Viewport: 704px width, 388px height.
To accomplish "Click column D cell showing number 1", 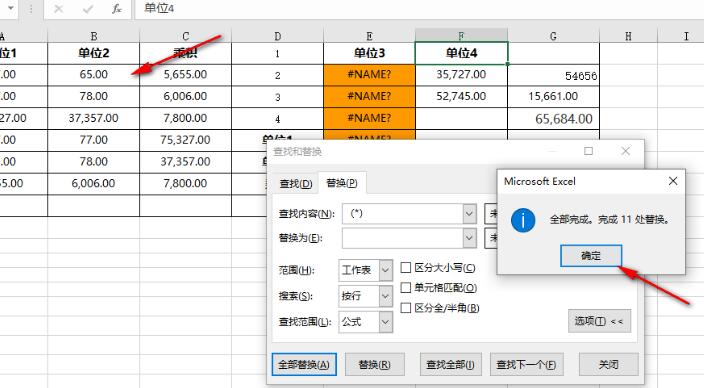I will pos(277,53).
